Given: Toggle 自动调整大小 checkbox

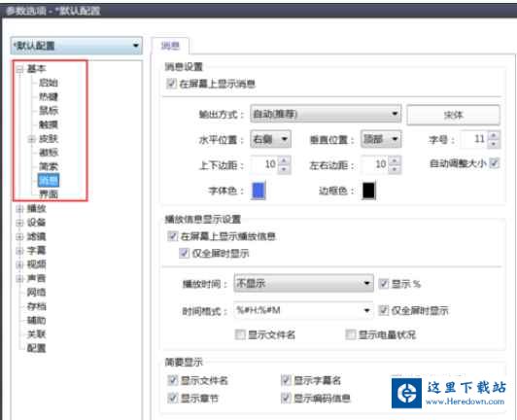Looking at the screenshot, I should point(494,162).
